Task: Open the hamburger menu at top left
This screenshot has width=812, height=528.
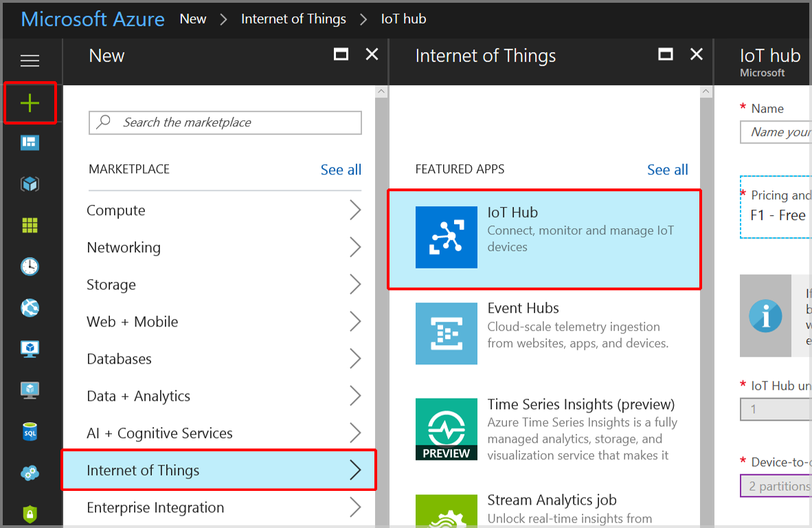Action: click(x=30, y=60)
